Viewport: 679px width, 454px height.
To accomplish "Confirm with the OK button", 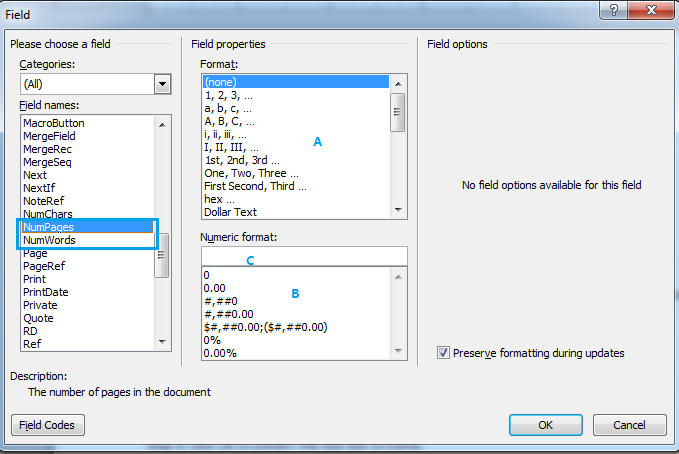I will 545,424.
